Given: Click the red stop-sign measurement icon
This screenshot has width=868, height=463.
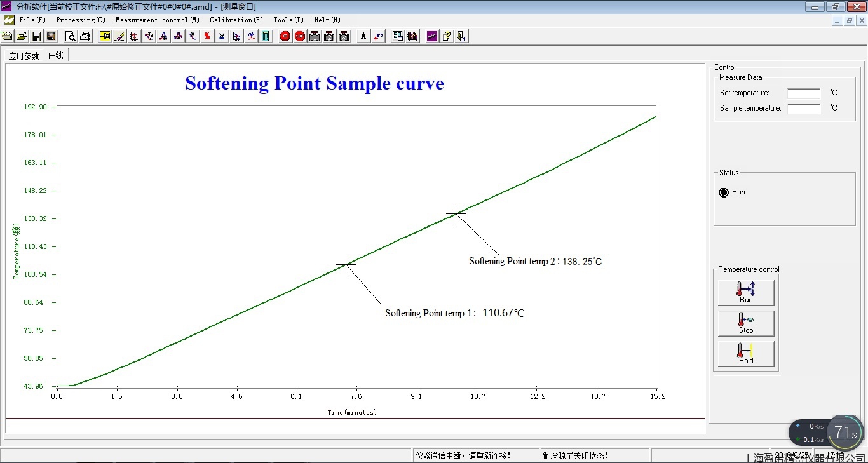Looking at the screenshot, I should pos(285,36).
